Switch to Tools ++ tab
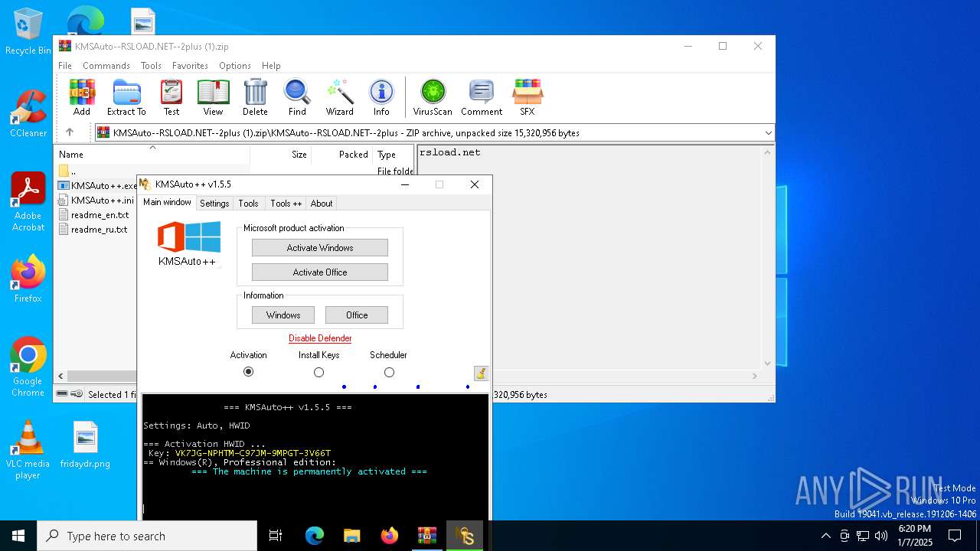 (286, 204)
